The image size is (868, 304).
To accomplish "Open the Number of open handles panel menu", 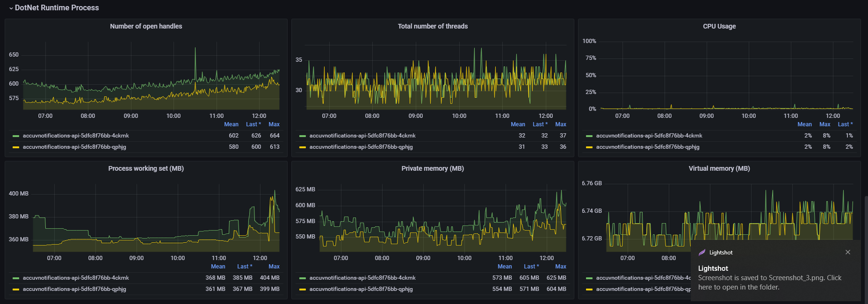I will click(x=146, y=26).
